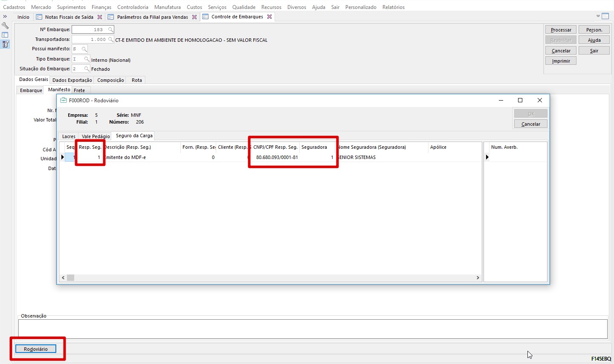Click the grid horizontal scrollbar right arrow
Image resolution: width=614 pixels, height=364 pixels.
click(x=478, y=278)
